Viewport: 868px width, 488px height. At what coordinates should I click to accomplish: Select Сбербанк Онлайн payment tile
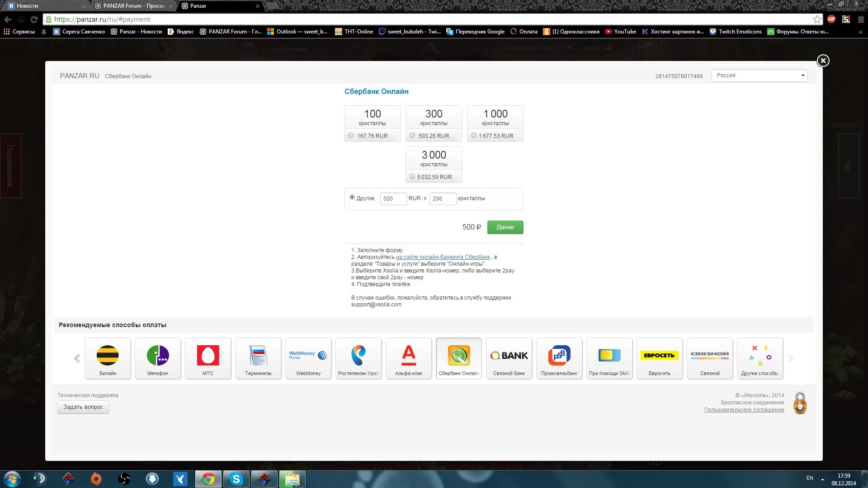point(459,358)
